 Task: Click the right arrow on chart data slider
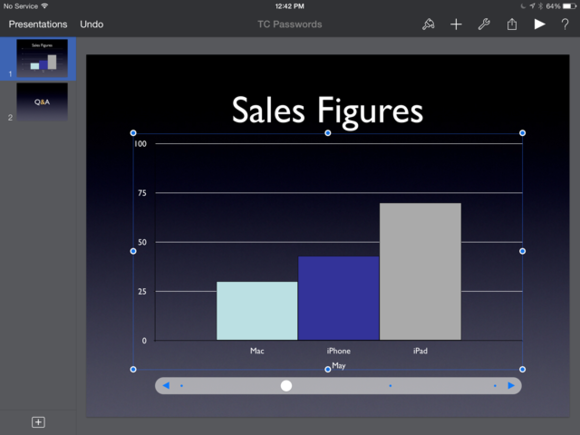click(511, 385)
